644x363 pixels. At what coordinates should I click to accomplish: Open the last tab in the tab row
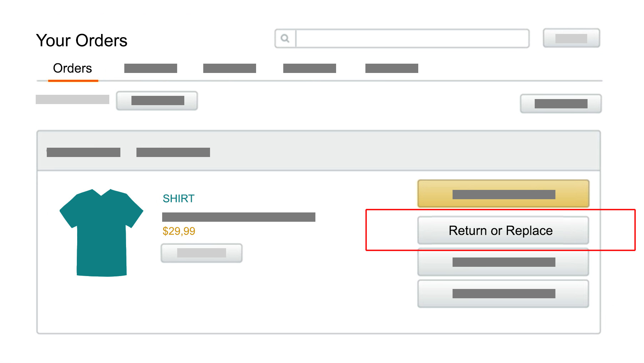pos(391,68)
